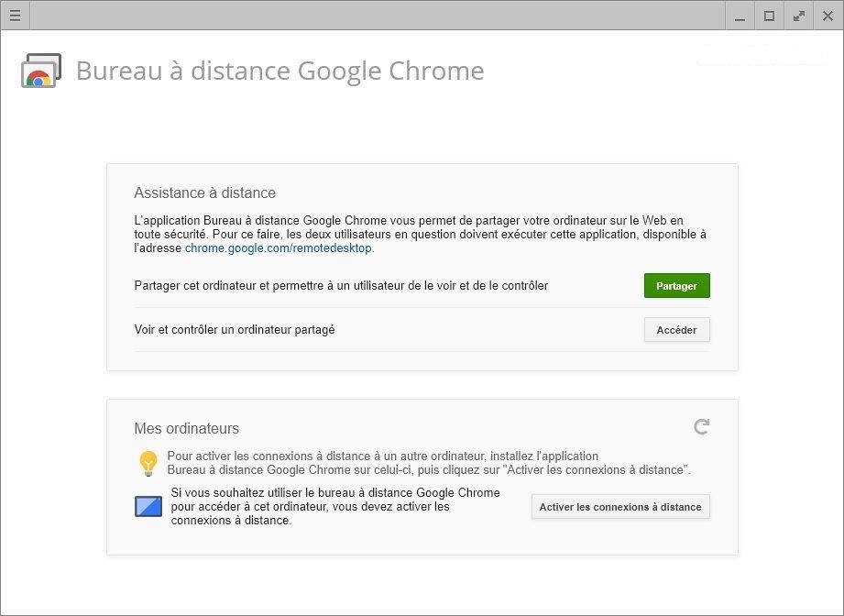Click the yellow lightbulb tip icon
This screenshot has height=616, width=844.
click(x=148, y=463)
